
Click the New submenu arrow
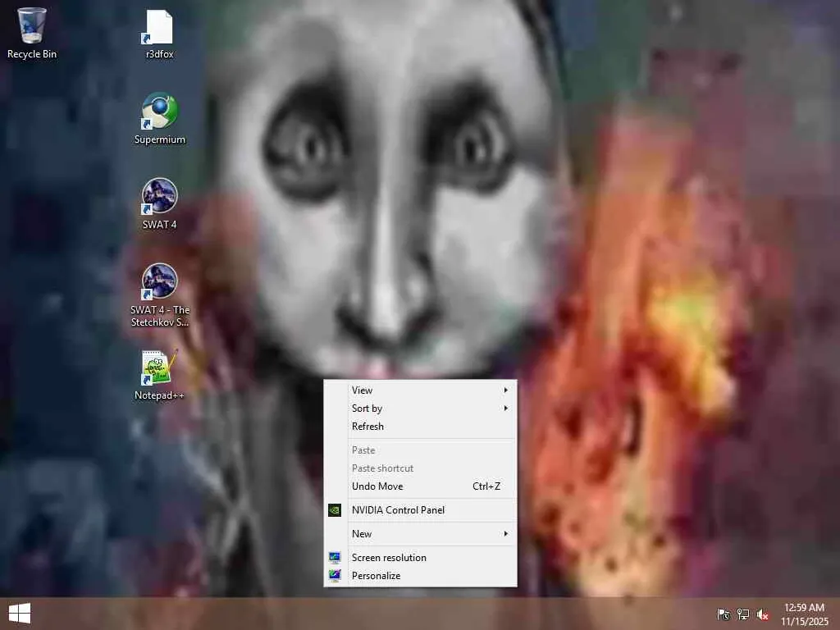point(505,533)
